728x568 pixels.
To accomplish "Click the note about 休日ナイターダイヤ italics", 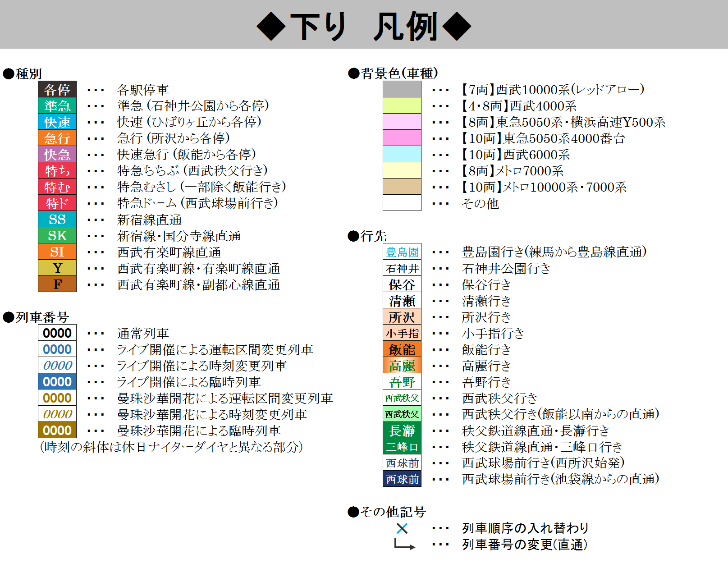I will [x=171, y=447].
